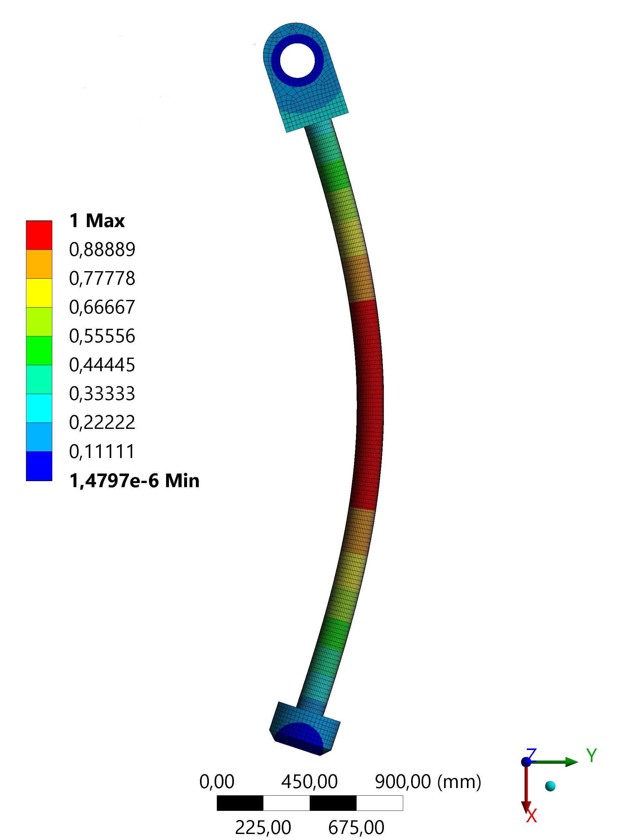Click the dark blue Min legend band
This screenshot has width=620, height=840.
(x=39, y=466)
